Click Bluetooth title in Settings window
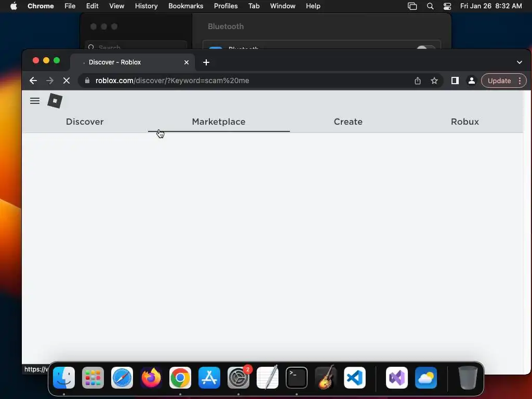The image size is (532, 399). click(x=225, y=26)
